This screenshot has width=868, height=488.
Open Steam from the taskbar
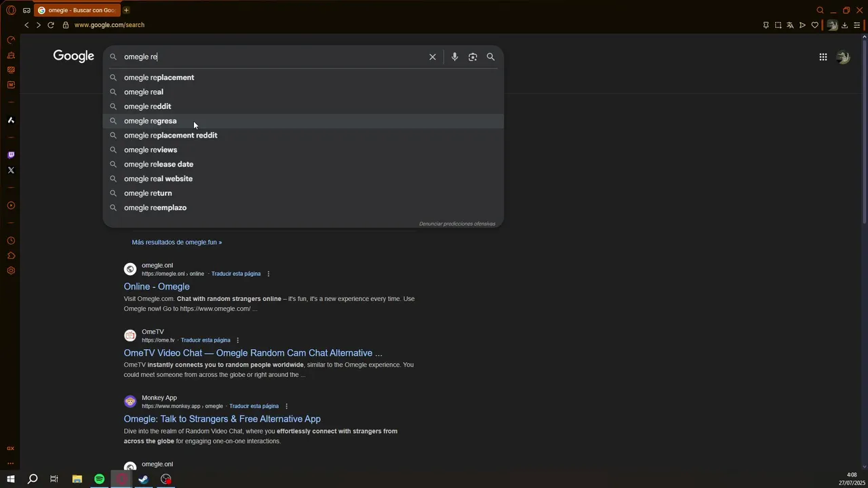[x=144, y=479]
